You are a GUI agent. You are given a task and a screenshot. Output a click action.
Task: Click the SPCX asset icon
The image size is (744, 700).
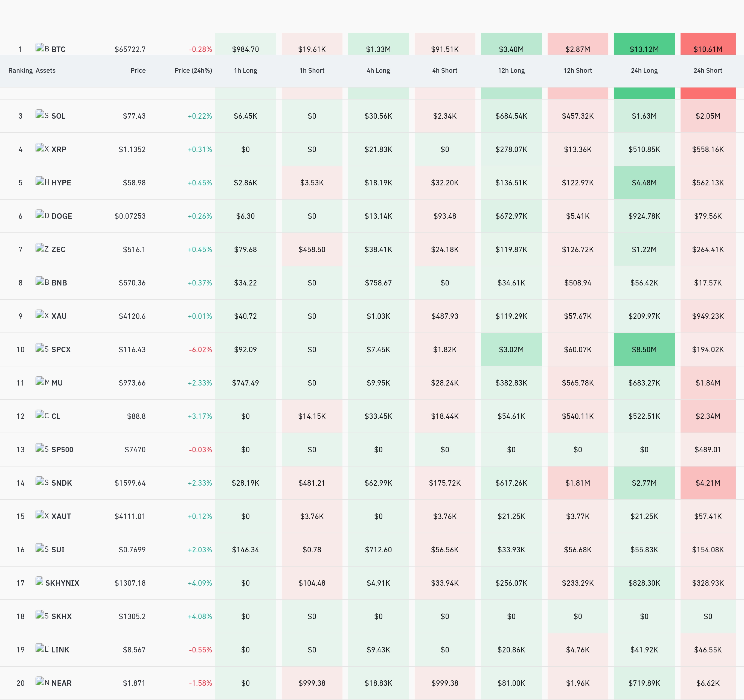pos(42,348)
